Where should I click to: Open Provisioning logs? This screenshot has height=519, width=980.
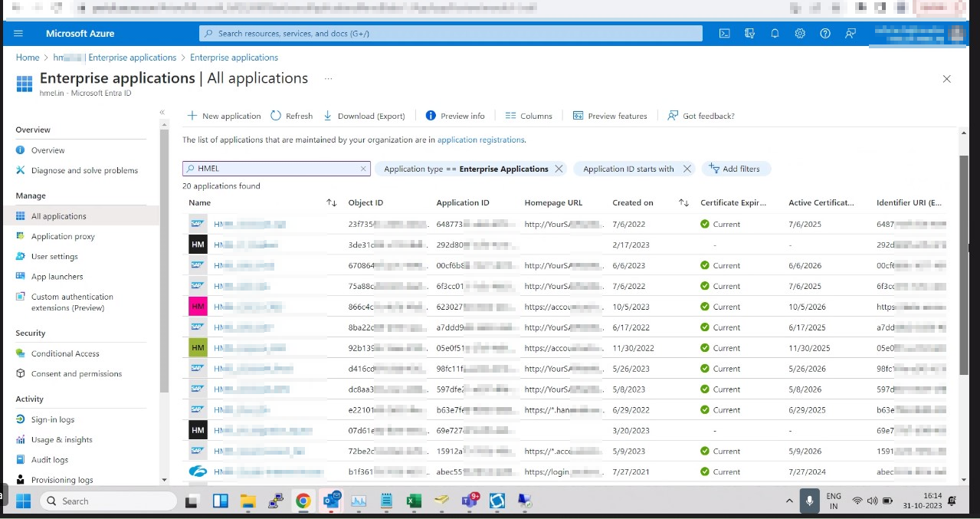click(62, 480)
